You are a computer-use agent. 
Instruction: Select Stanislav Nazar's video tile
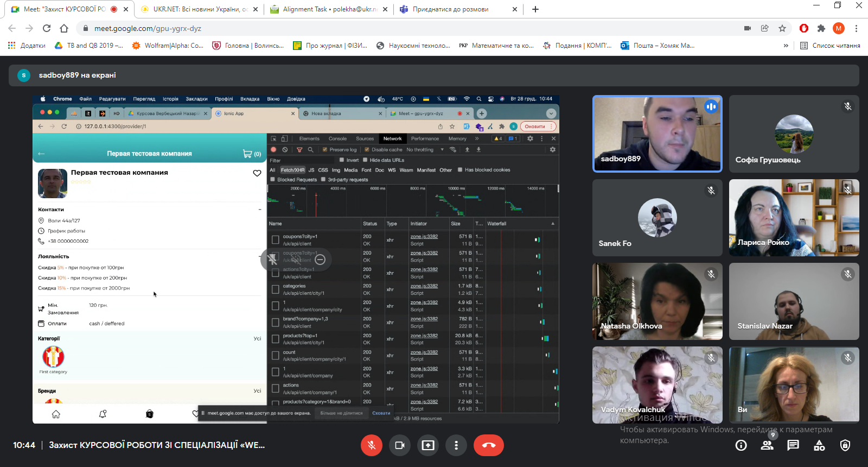794,301
